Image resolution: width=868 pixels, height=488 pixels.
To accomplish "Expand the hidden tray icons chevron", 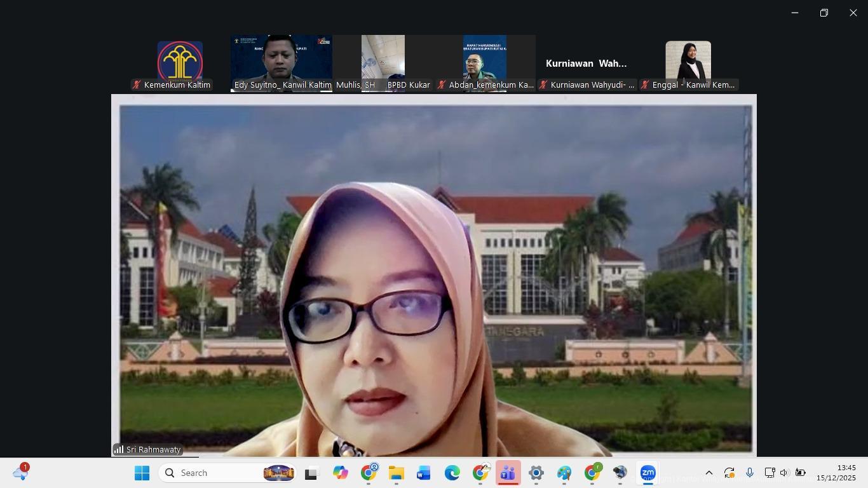I will click(709, 473).
